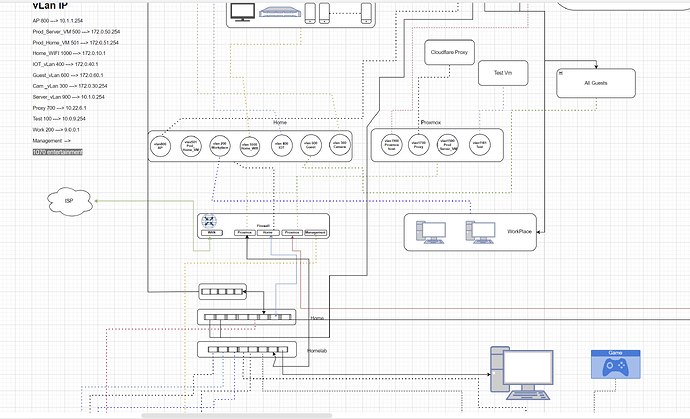Select the All Guests container label
Viewport: 690px width, 419px height.
click(x=596, y=83)
